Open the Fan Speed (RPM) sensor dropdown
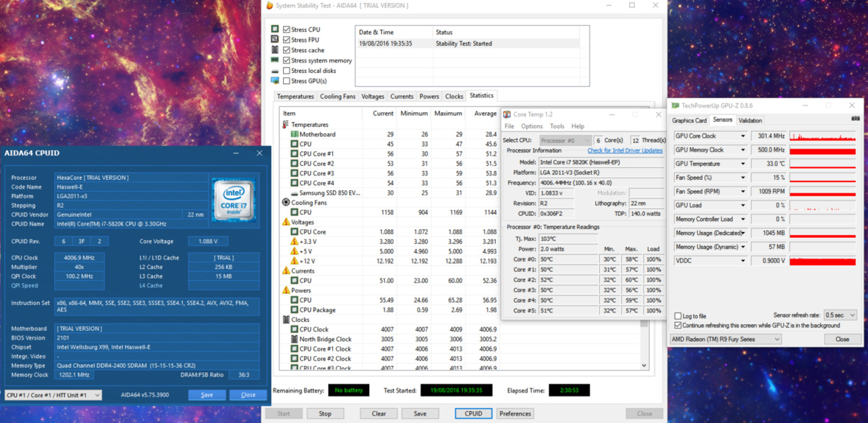 [x=743, y=191]
